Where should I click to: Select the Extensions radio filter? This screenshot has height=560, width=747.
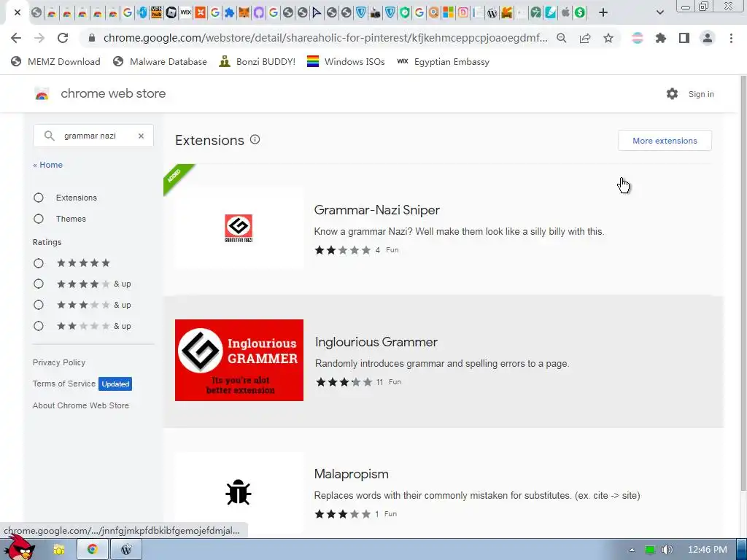(x=39, y=198)
